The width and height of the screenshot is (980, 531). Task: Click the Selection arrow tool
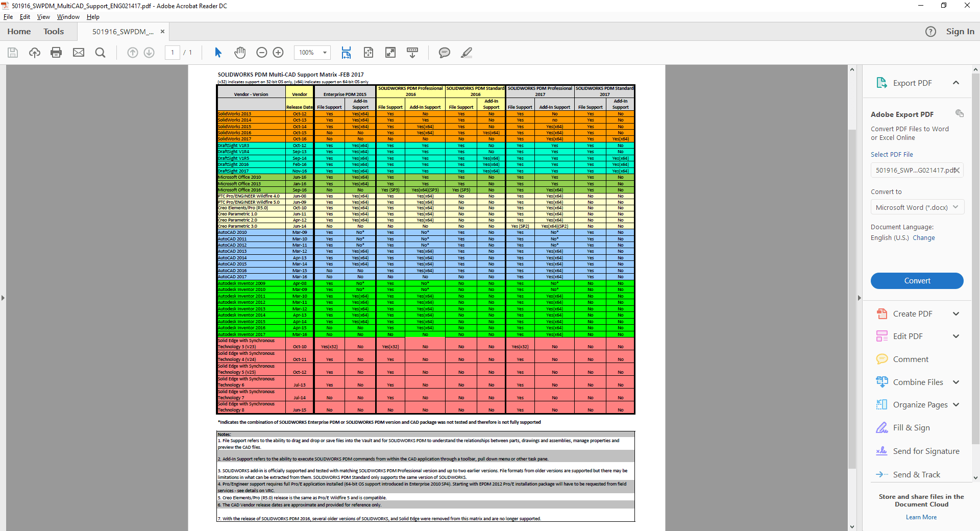(218, 53)
